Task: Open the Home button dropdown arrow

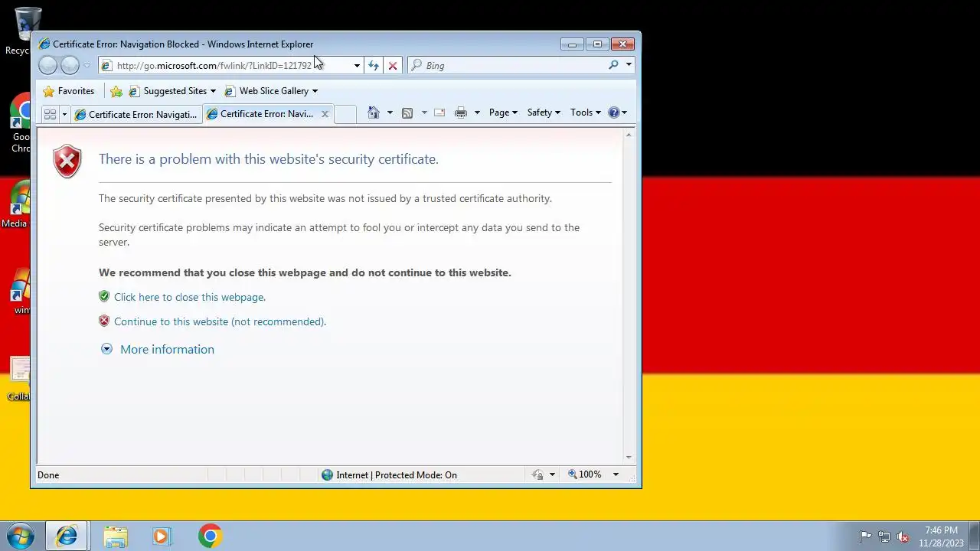Action: (x=390, y=112)
